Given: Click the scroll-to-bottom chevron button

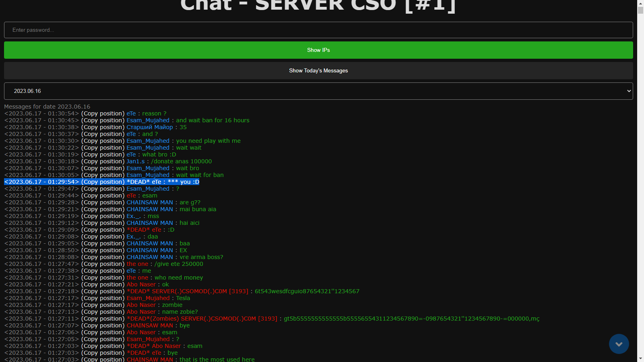Looking at the screenshot, I should [x=619, y=344].
